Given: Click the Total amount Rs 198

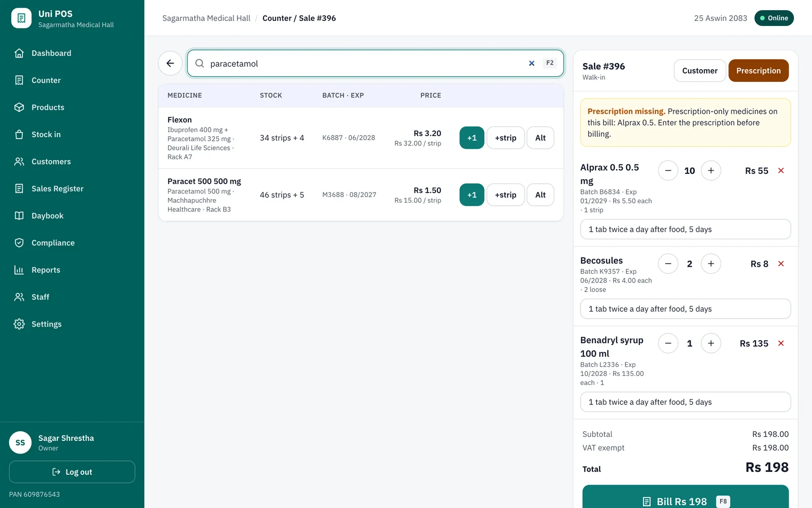Looking at the screenshot, I should [x=767, y=467].
